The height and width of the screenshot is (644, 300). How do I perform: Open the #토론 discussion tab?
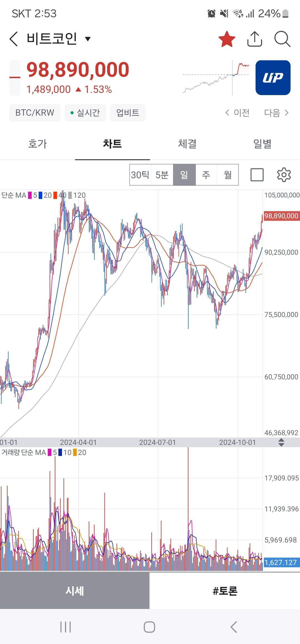(225, 591)
